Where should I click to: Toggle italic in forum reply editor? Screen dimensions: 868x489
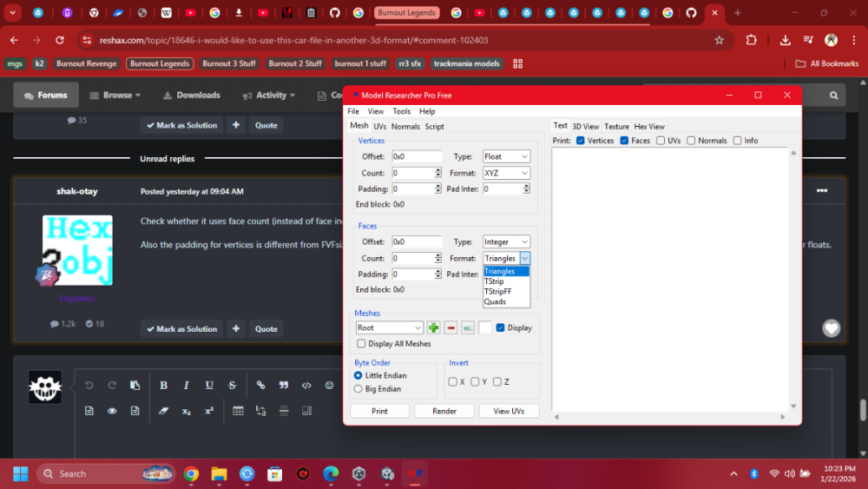click(x=186, y=386)
